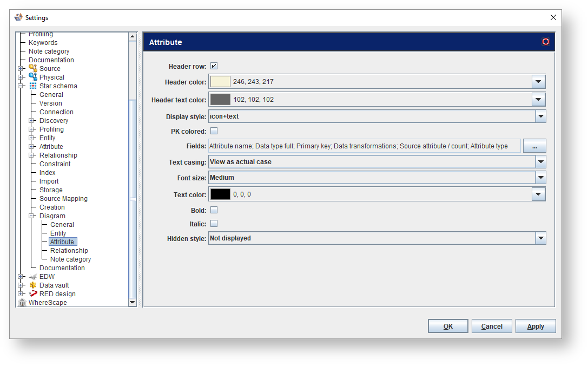Screen dimensions: 588x365
Task: Click the Fields text box
Action: click(x=365, y=146)
